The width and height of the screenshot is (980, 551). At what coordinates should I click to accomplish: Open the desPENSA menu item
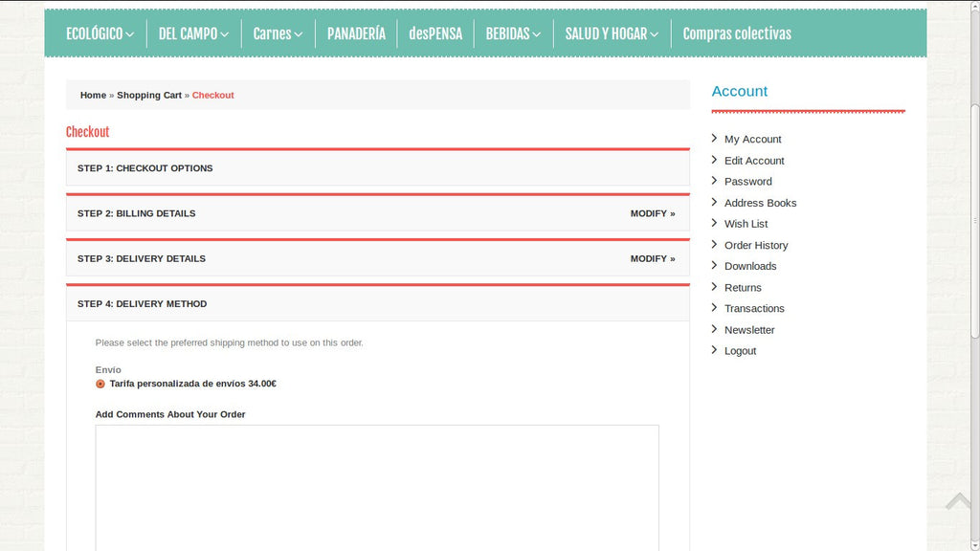click(435, 33)
